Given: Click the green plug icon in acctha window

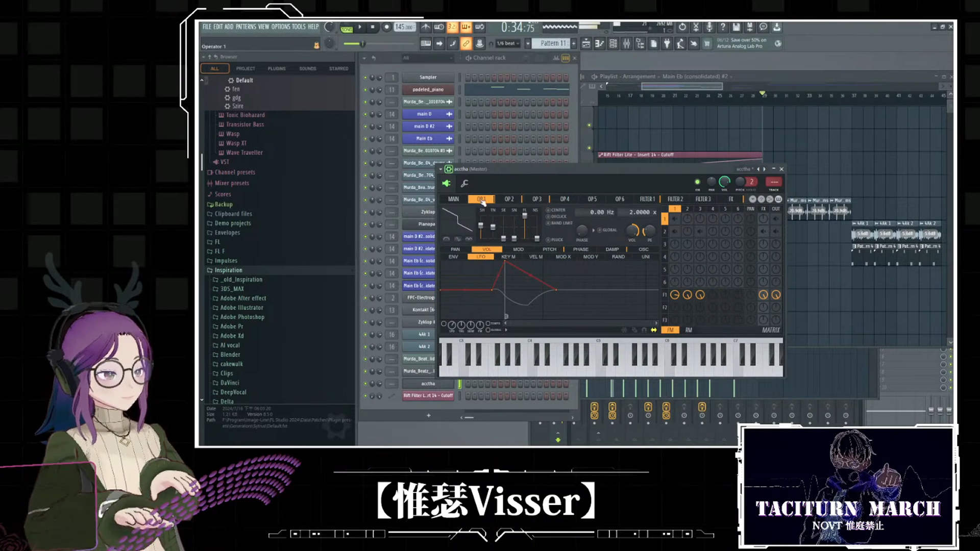Looking at the screenshot, I should (x=447, y=183).
